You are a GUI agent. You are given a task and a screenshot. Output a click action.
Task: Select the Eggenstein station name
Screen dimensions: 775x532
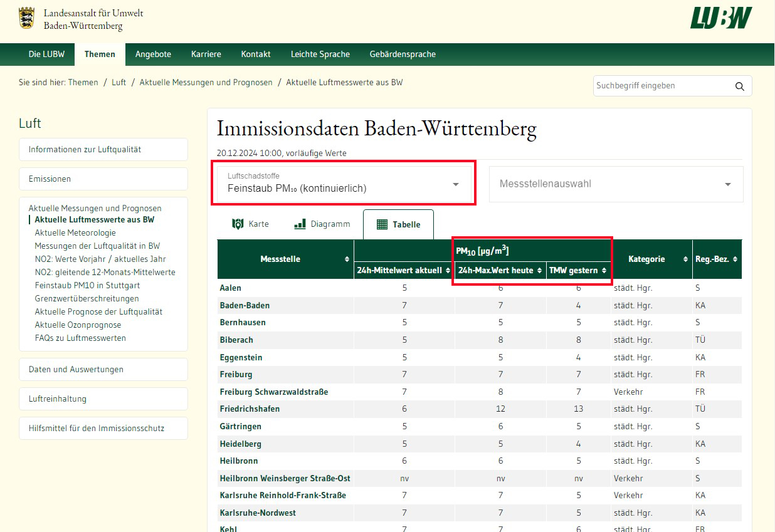click(x=241, y=357)
